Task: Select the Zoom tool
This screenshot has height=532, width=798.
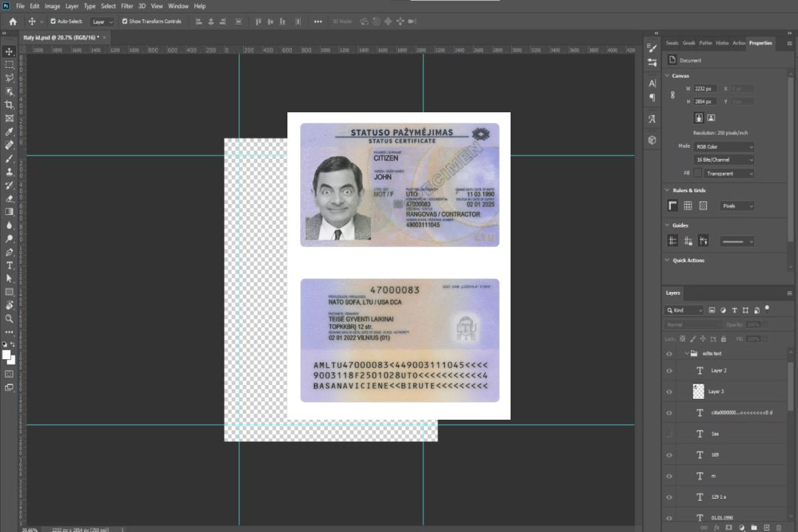Action: click(x=9, y=318)
